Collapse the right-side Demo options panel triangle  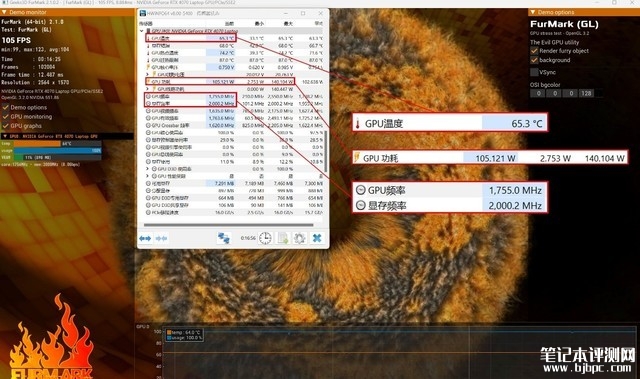coord(532,12)
